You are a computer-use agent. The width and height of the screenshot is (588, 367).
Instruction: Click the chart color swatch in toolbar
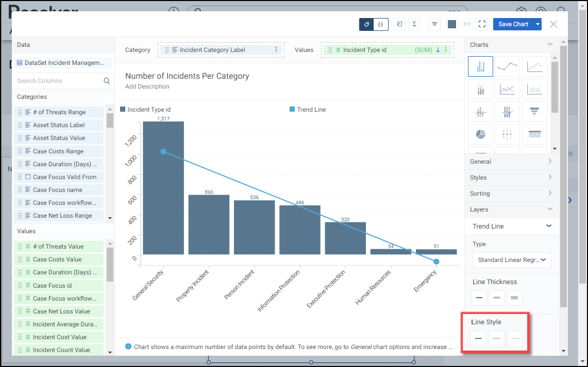point(452,24)
